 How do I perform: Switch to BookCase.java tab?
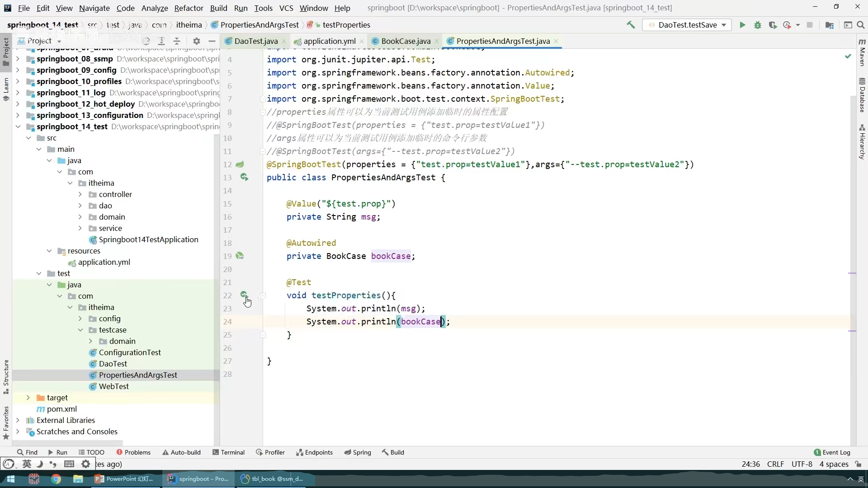405,41
